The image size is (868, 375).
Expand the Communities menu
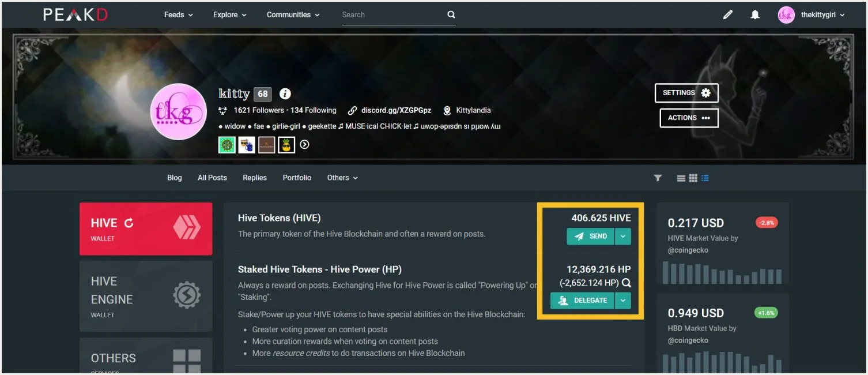(293, 15)
